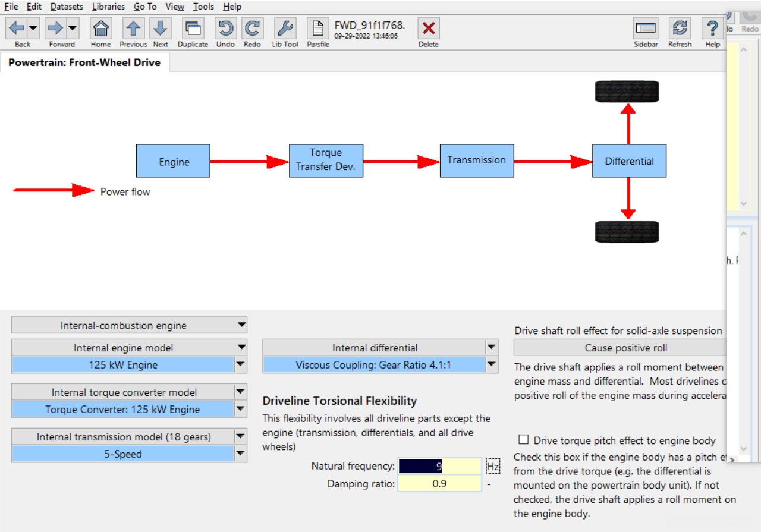This screenshot has width=761, height=532.
Task: Open the Lib Tool wrench icon
Action: [x=285, y=28]
